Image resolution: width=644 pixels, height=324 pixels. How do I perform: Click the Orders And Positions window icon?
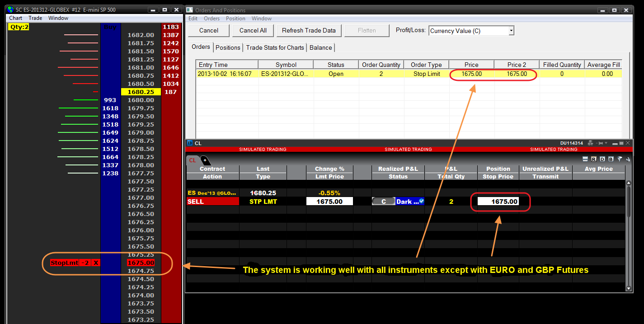189,10
